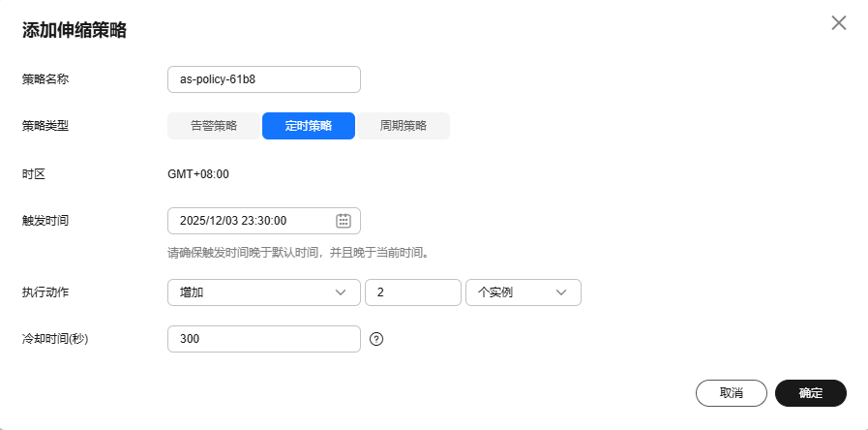Screen dimensions: 868x430
Task: Click the instance count field showing 2
Action: tap(412, 292)
